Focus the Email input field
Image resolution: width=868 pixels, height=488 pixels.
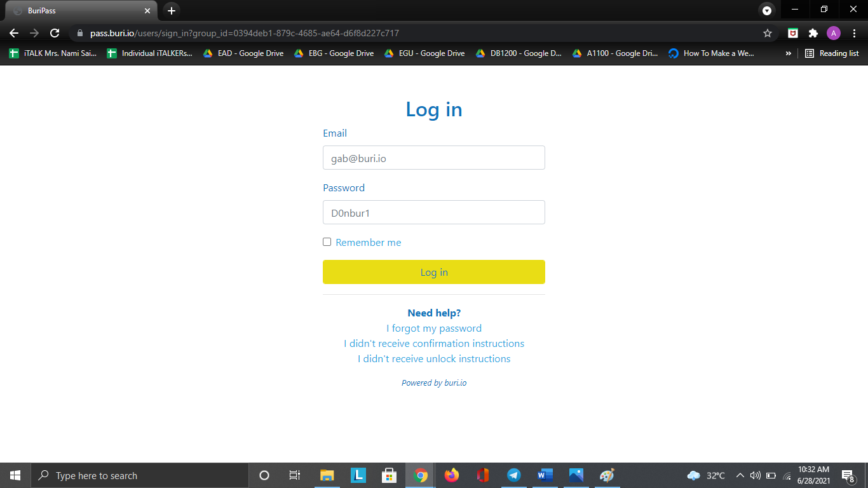(x=434, y=158)
